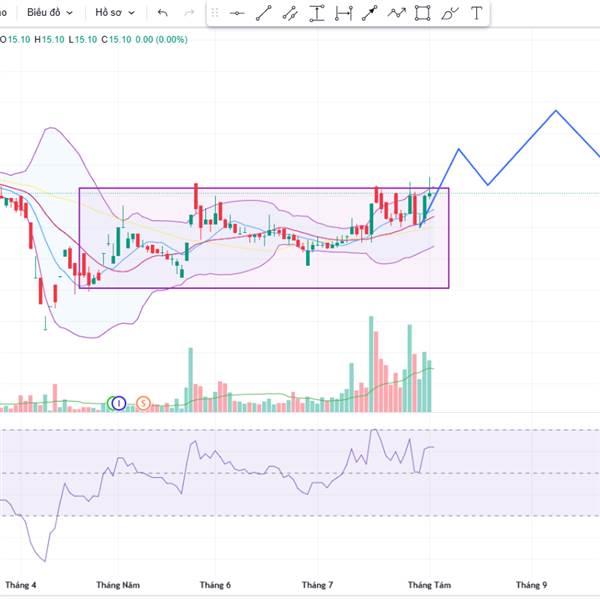Click the Tháng 4 time axis label
This screenshot has height=600, width=600.
click(21, 585)
